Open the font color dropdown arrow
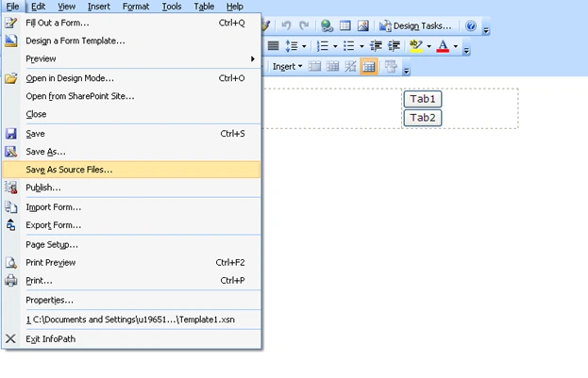The image size is (588, 378). click(456, 46)
